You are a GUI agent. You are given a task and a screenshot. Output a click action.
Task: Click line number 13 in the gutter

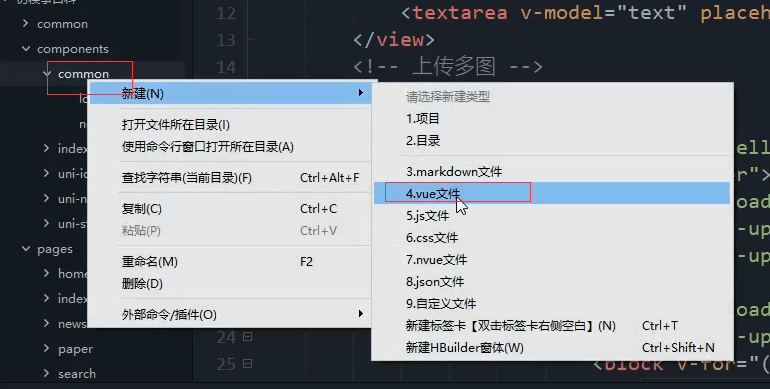click(226, 40)
